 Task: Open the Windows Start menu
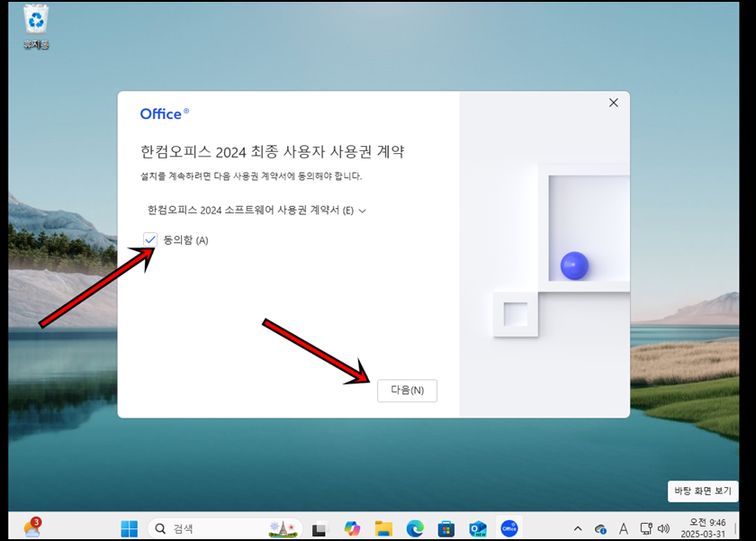tap(130, 528)
